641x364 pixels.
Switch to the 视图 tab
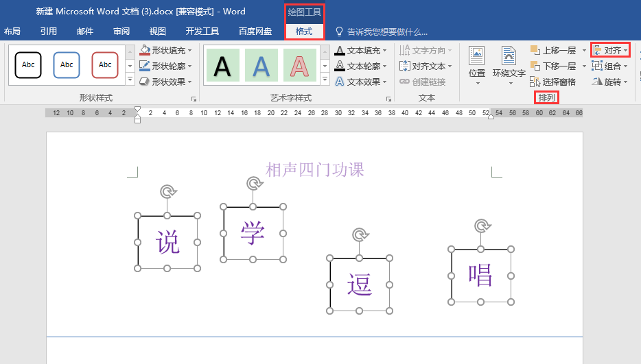[x=158, y=32]
